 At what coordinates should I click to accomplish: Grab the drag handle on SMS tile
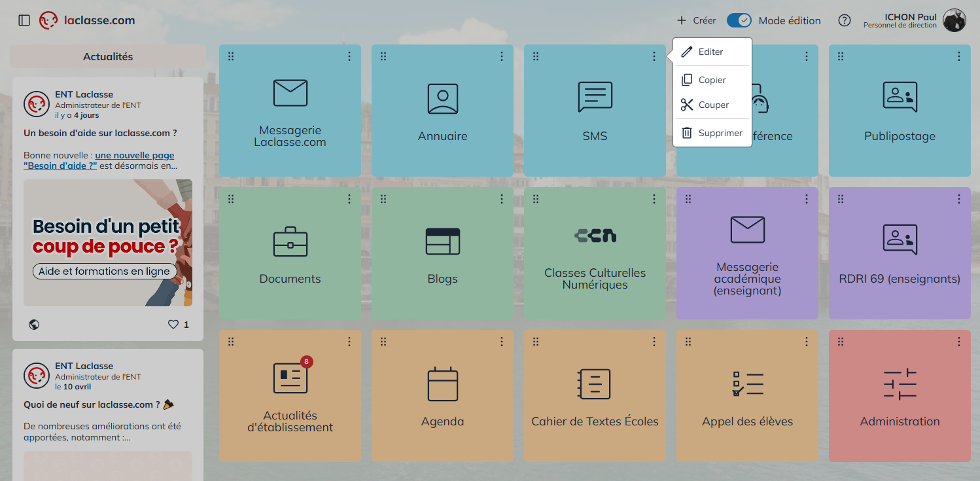536,56
